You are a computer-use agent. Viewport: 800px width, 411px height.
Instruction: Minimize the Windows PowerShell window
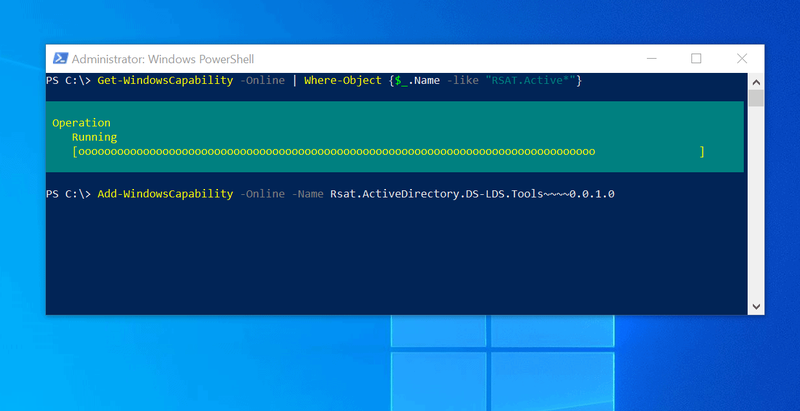(652, 59)
